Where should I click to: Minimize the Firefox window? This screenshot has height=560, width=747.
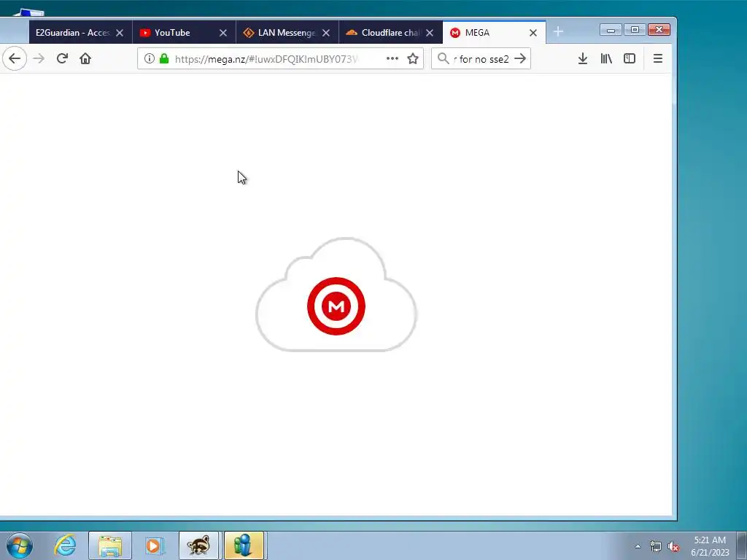click(x=611, y=30)
